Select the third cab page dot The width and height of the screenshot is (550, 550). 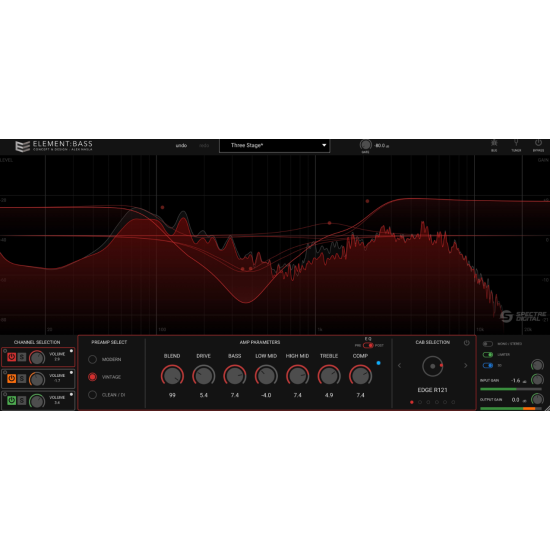point(428,402)
